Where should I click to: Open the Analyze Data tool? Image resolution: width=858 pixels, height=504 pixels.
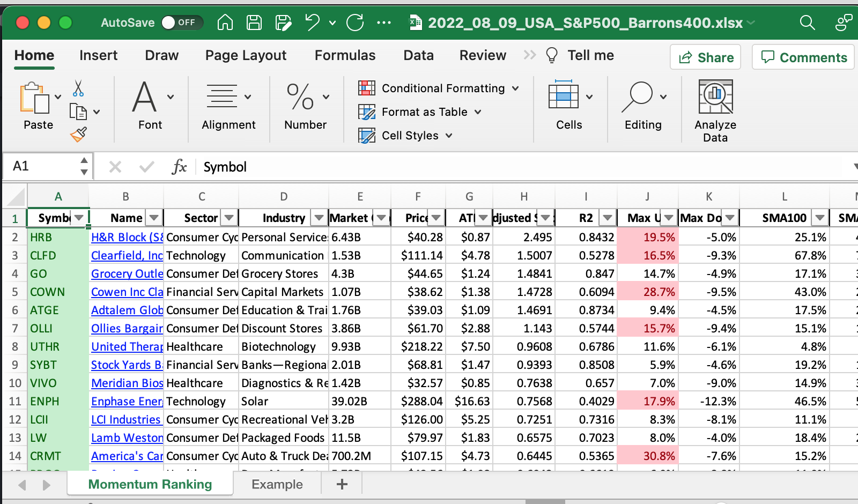[x=715, y=111]
